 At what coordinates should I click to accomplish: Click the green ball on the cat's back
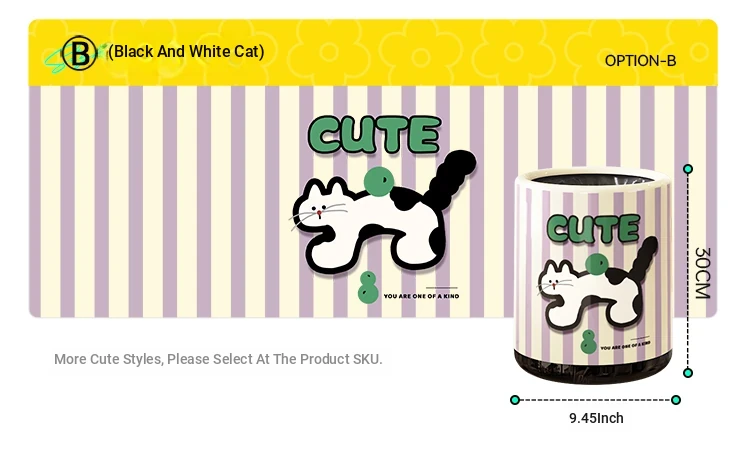[x=379, y=182]
